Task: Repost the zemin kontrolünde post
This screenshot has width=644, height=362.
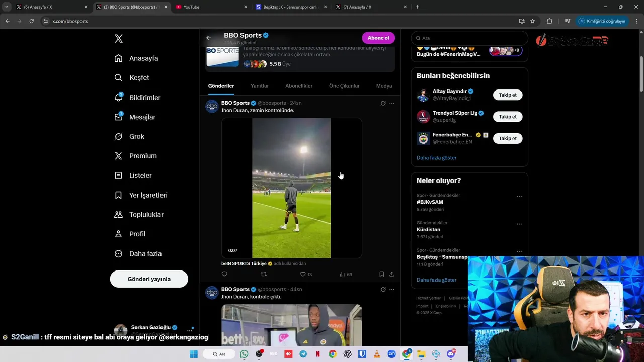Action: pyautogui.click(x=264, y=274)
